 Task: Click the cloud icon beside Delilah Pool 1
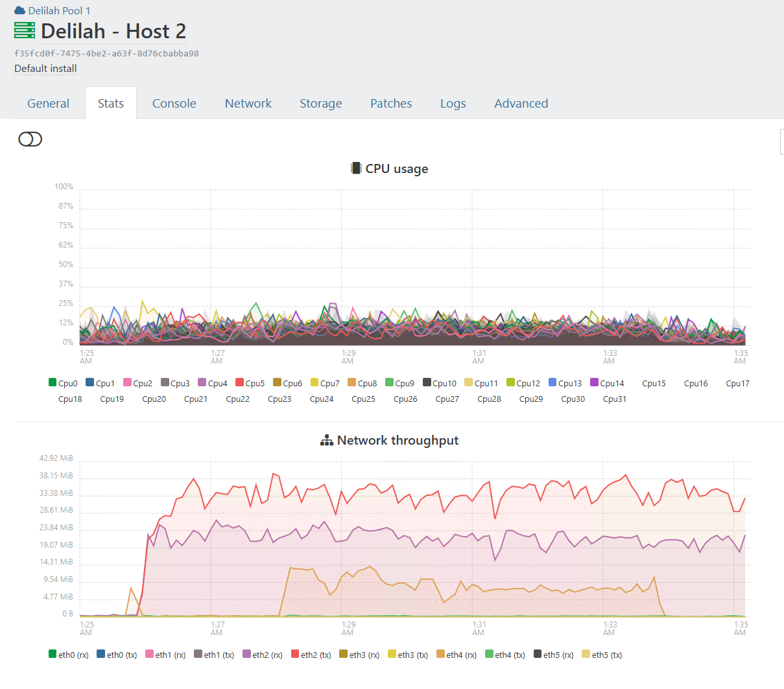coord(19,10)
